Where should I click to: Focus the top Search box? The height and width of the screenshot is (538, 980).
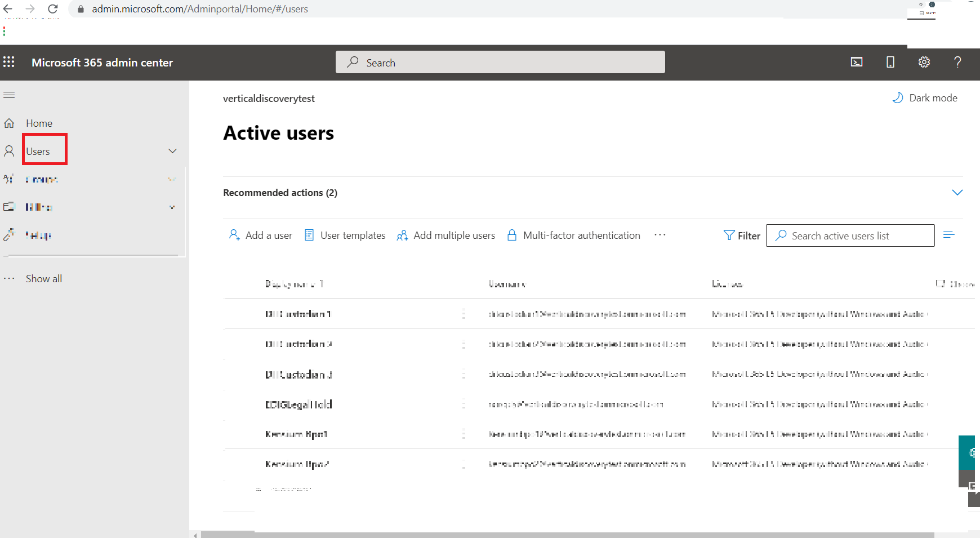pyautogui.click(x=500, y=62)
